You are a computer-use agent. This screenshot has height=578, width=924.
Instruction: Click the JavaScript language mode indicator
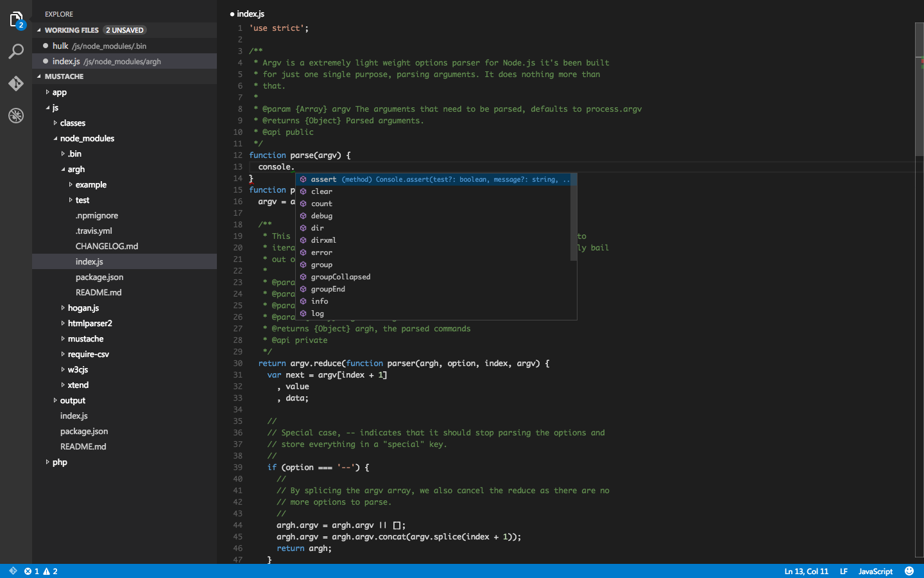[875, 571]
